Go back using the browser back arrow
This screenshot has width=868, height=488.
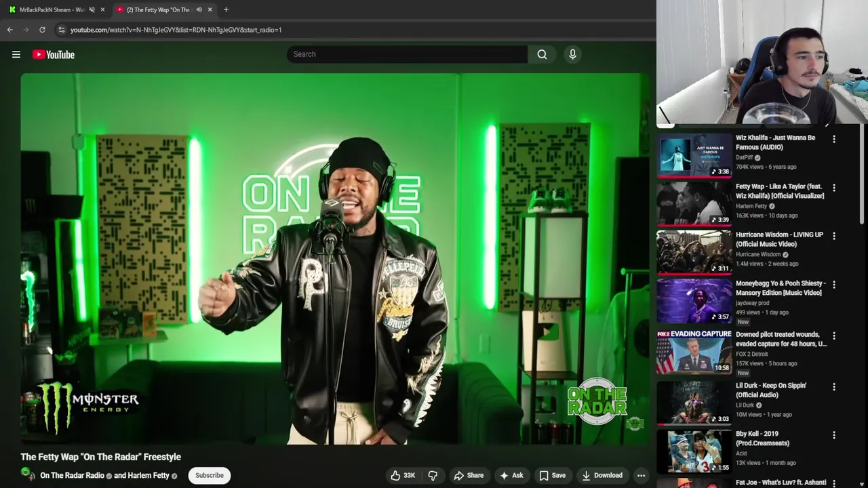tap(9, 30)
